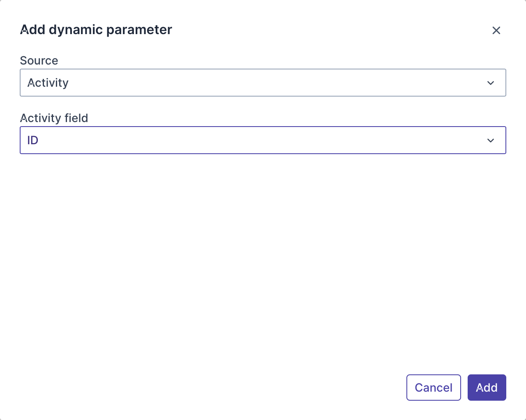The width and height of the screenshot is (526, 420).
Task: Click the chevron in the Source field
Action: [x=490, y=83]
